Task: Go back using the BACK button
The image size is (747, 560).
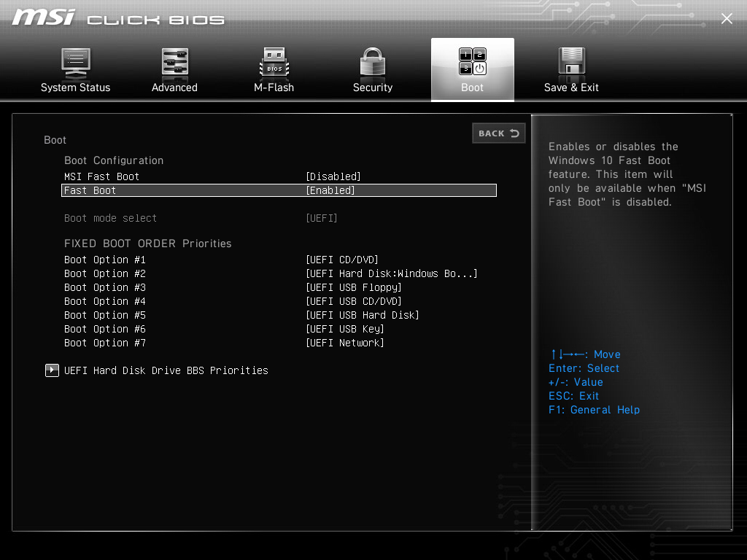Action: click(499, 133)
